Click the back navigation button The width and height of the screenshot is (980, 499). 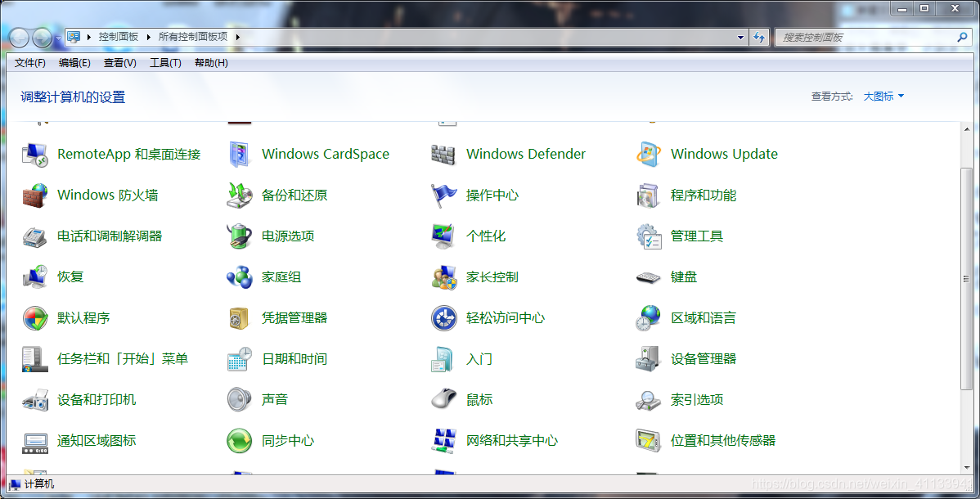[17, 37]
